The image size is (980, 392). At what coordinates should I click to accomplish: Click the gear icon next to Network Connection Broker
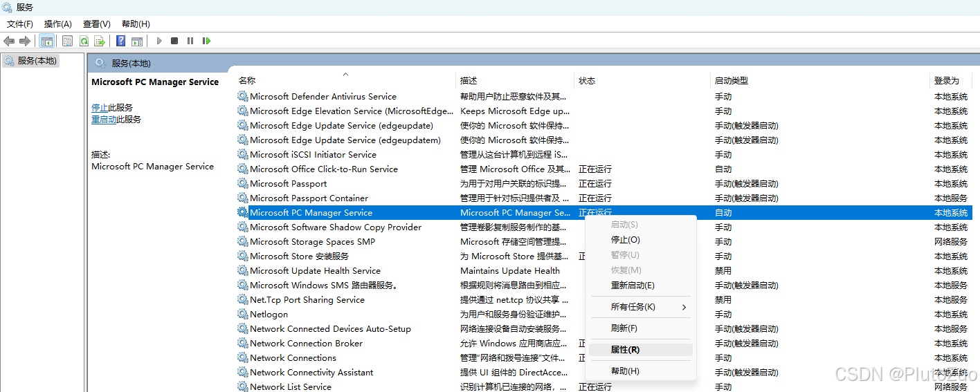click(242, 343)
